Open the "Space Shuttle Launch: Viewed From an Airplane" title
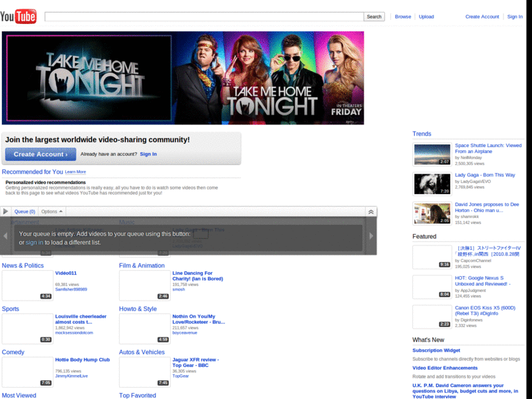 tap(488, 148)
